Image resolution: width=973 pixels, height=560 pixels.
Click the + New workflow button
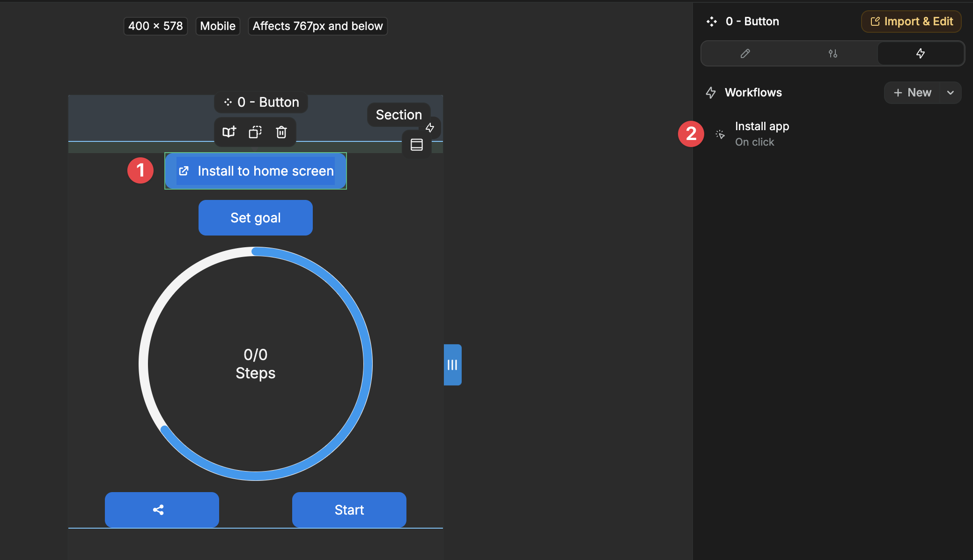pyautogui.click(x=912, y=93)
